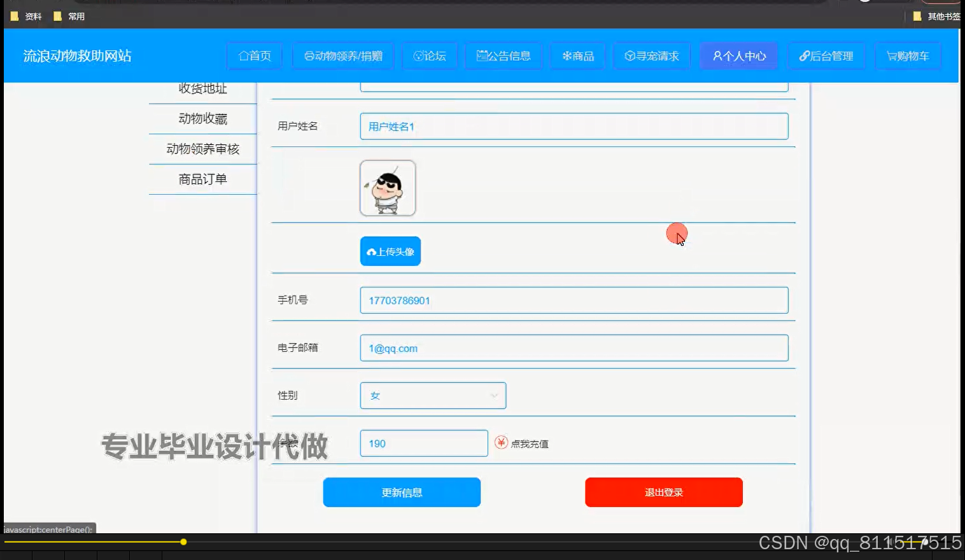Open 收货地址 in the sidebar
The width and height of the screenshot is (965, 560).
click(202, 88)
